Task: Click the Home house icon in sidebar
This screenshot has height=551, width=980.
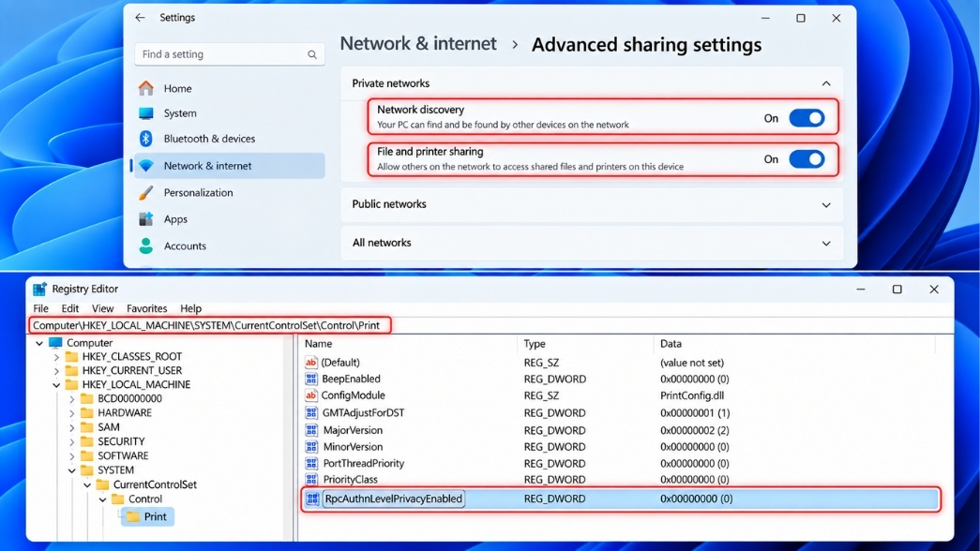Action: pyautogui.click(x=146, y=88)
